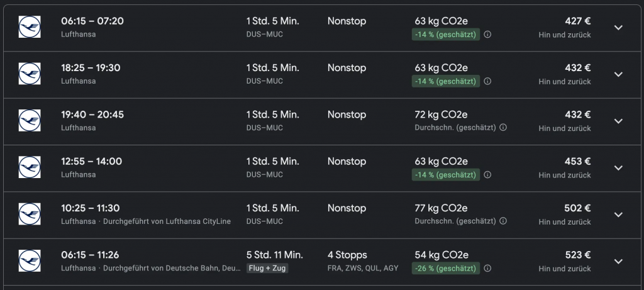644x290 pixels.
Task: Click the 432 € price of 18:25 flight
Action: coord(577,68)
